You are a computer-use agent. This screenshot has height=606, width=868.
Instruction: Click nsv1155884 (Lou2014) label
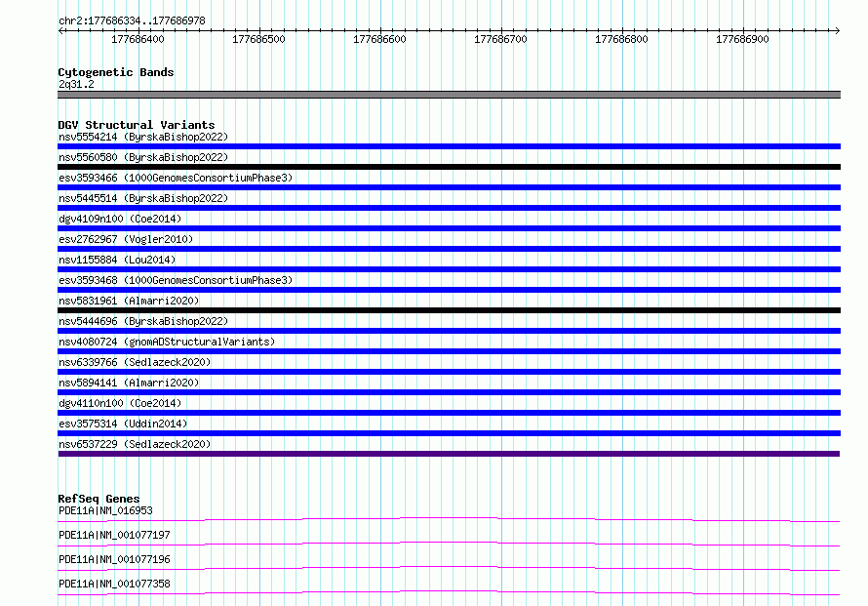pyautogui.click(x=117, y=260)
